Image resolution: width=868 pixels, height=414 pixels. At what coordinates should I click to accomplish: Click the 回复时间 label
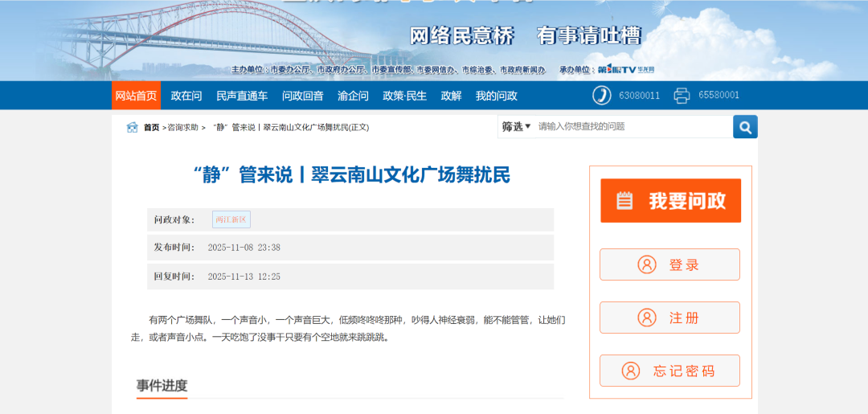coord(174,277)
